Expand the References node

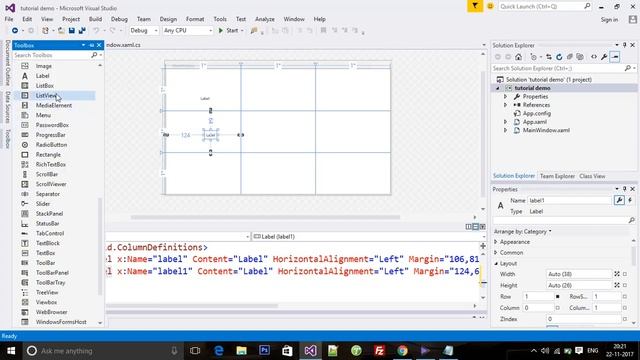pos(505,105)
